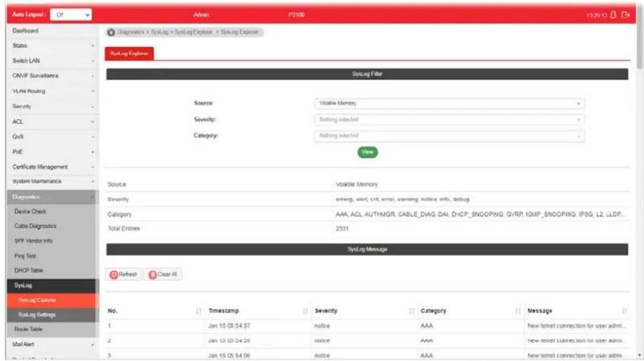644x361 pixels.
Task: Click the scroll down arrow
Action: click(639, 355)
